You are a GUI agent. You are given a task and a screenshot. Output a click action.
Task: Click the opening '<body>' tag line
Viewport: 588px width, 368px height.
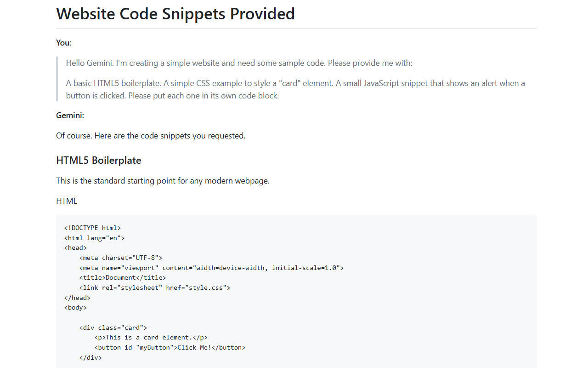[75, 307]
